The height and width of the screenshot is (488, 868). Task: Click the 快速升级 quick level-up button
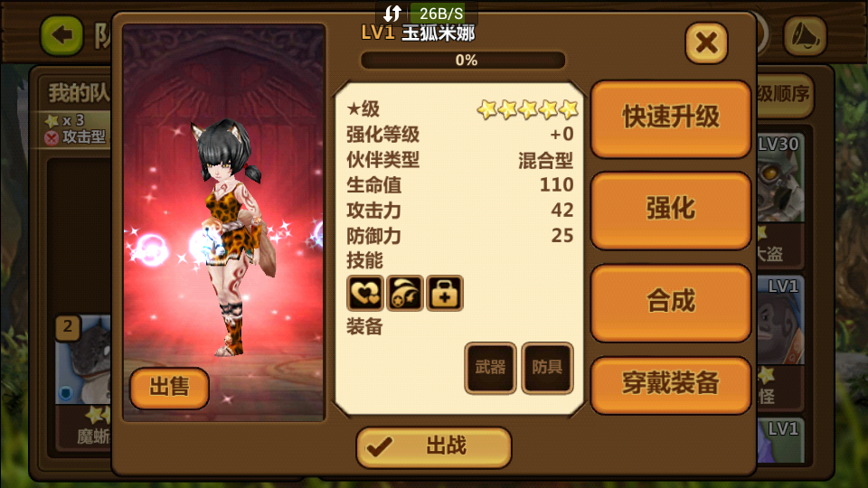[x=670, y=117]
